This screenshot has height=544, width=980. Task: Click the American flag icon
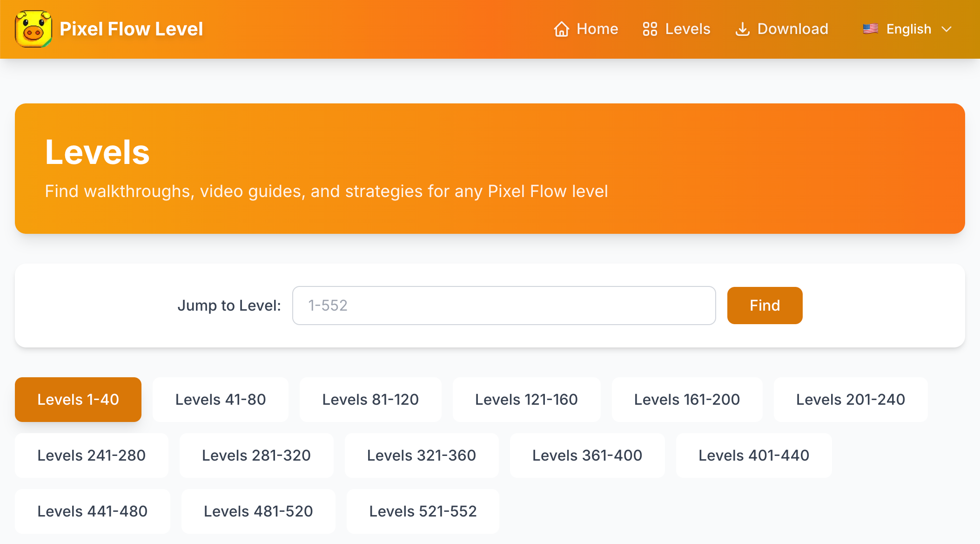pos(871,28)
